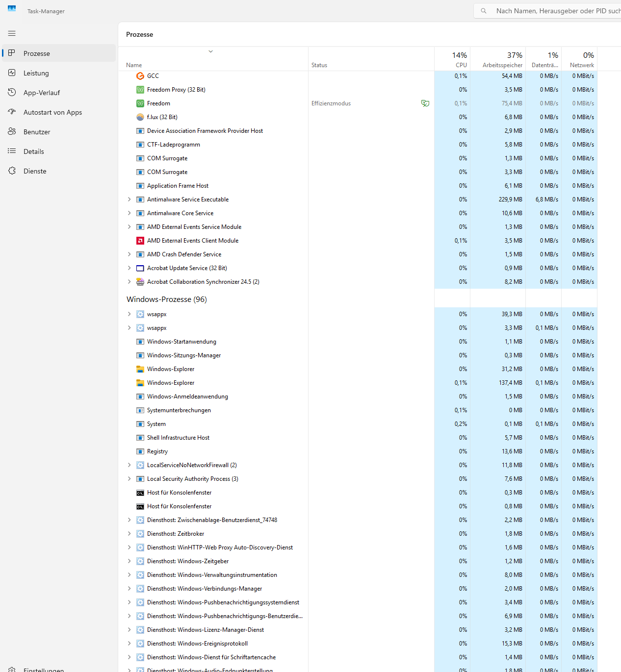Select Windows-Prozesse (96) group header
621x672 pixels.
click(x=167, y=299)
